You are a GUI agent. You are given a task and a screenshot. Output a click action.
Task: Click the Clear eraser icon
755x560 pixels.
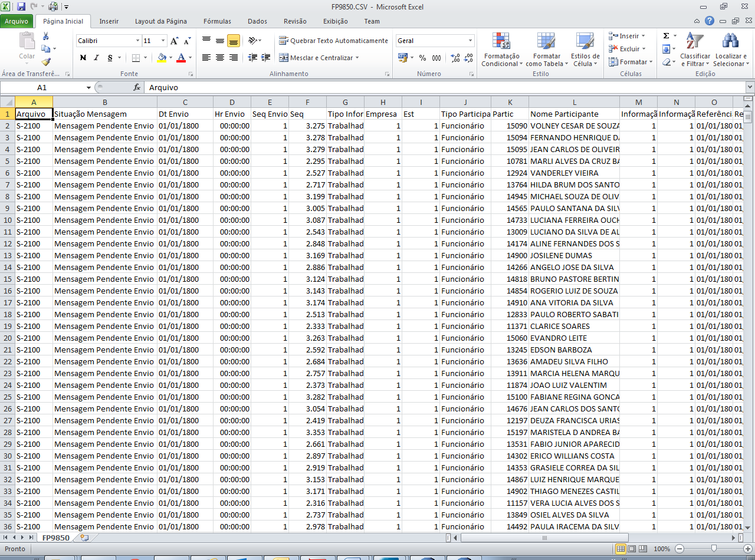(x=666, y=62)
